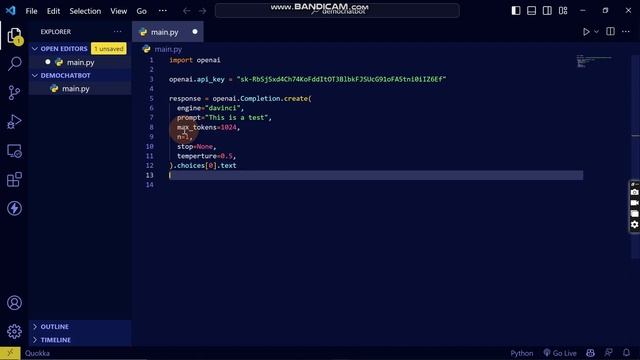Open the run options dropdown arrow
Image resolution: width=640 pixels, height=360 pixels.
596,31
